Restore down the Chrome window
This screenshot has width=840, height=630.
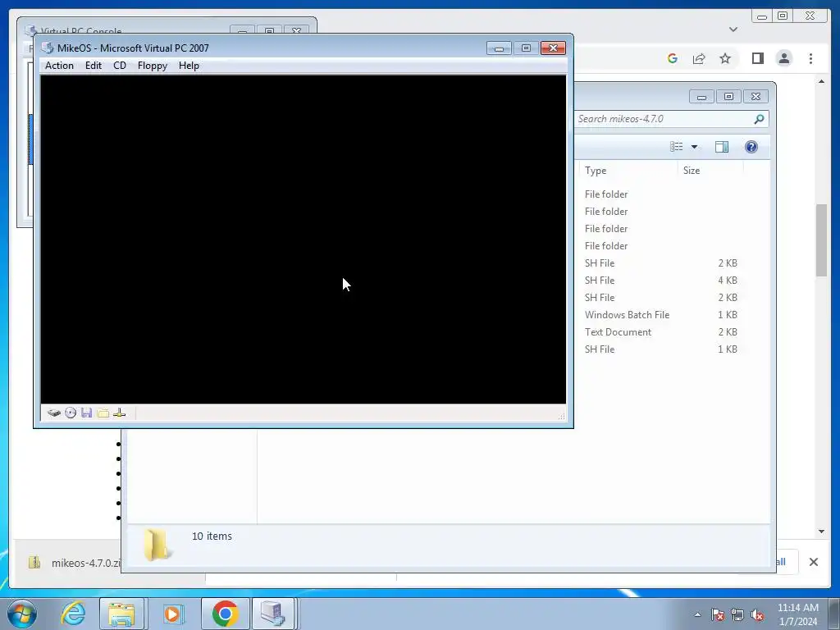pyautogui.click(x=782, y=16)
